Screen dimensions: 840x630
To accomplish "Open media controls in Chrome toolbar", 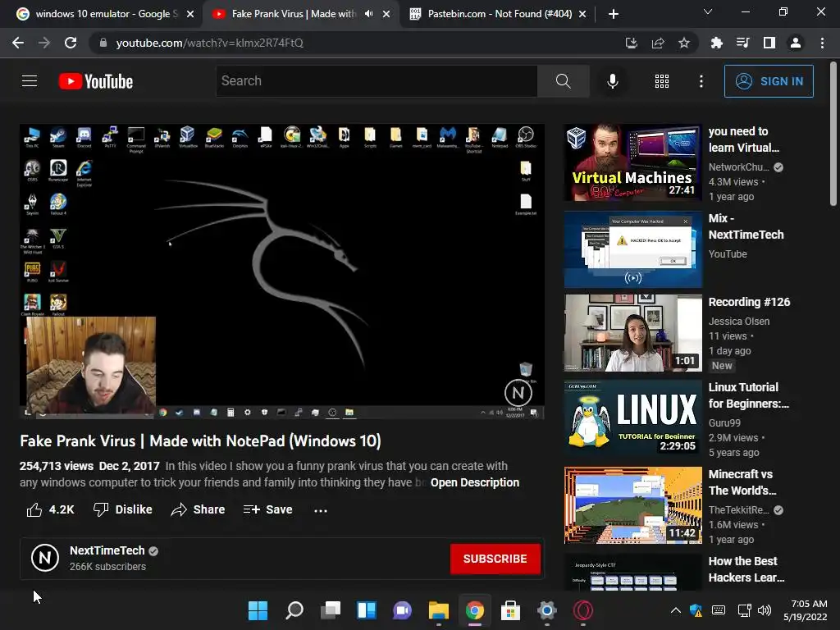I will [x=742, y=43].
